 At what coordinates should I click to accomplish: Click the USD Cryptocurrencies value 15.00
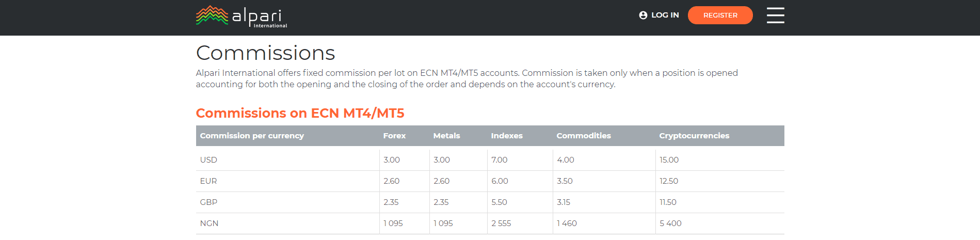click(x=669, y=160)
